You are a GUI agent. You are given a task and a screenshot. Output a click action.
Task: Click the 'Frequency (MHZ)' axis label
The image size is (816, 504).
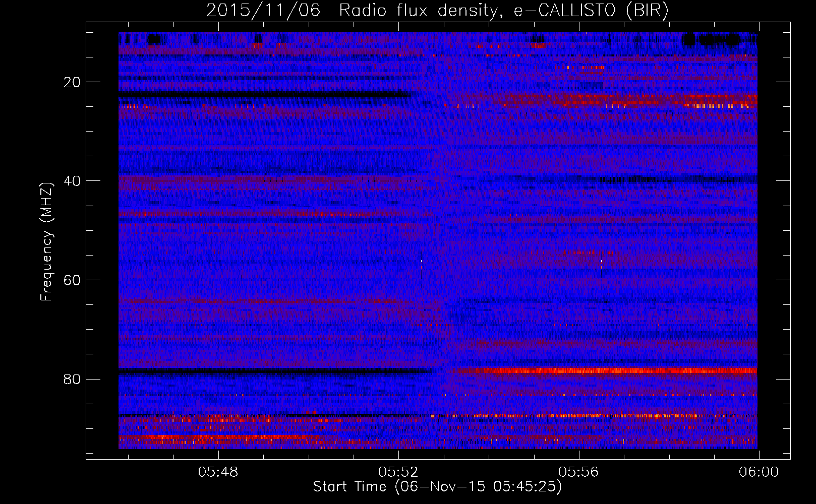click(x=46, y=241)
